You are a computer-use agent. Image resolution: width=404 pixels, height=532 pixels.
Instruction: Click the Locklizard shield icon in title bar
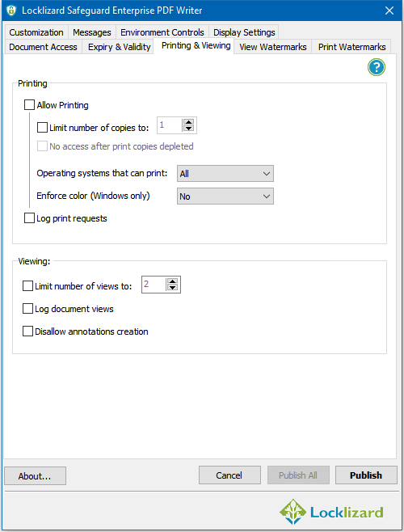[11, 11]
